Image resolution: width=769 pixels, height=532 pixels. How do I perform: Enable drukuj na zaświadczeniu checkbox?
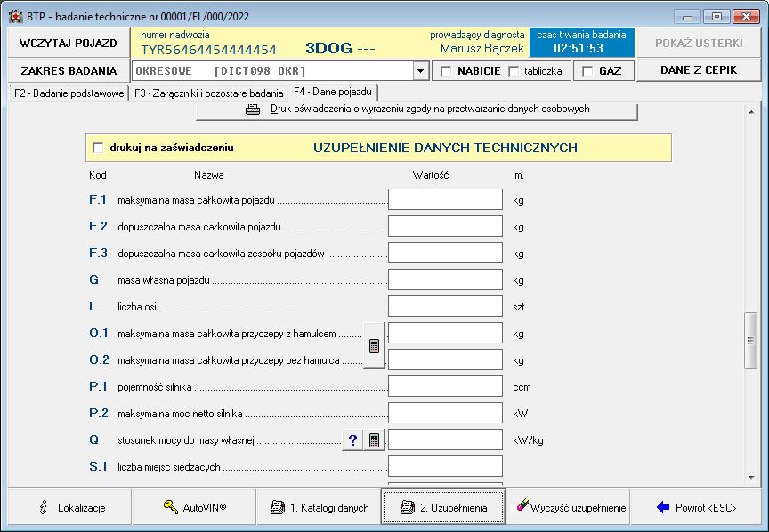(x=99, y=148)
